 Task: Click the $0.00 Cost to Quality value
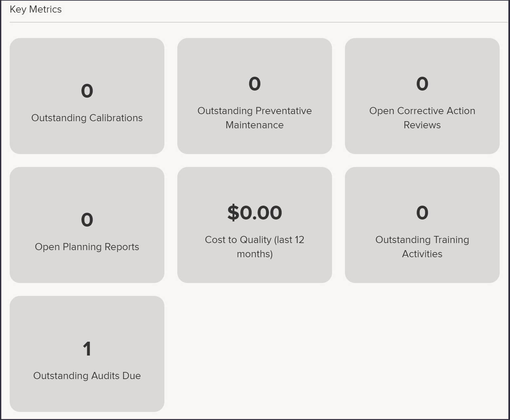point(255,212)
